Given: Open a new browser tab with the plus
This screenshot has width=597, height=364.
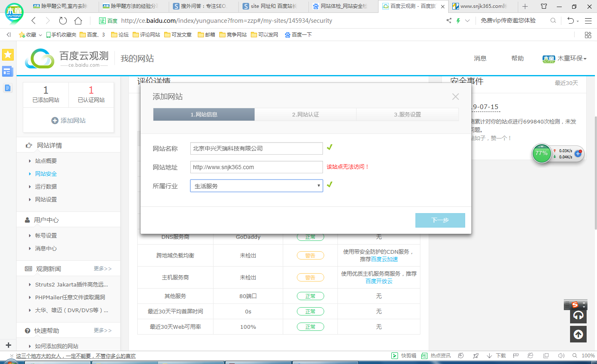Looking at the screenshot, I should point(525,6).
